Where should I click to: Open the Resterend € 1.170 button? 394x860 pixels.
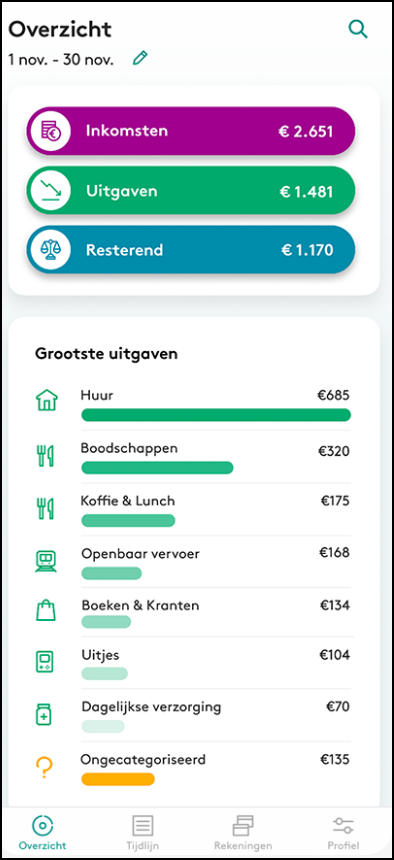tap(191, 250)
